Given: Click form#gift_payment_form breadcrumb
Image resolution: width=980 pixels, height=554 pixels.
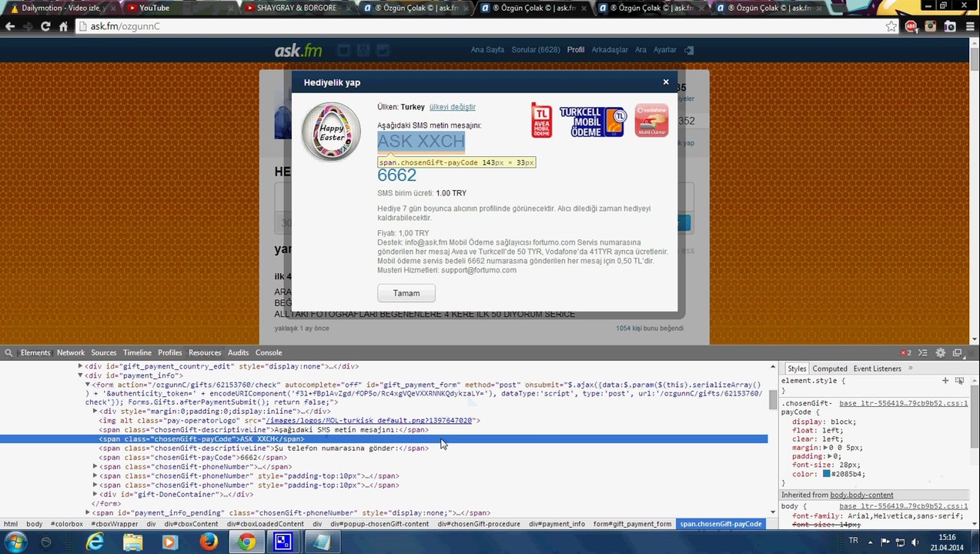Looking at the screenshot, I should point(632,524).
